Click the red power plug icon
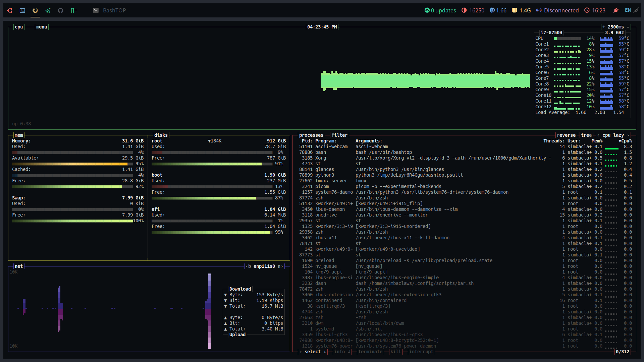Screen dimensions: 644x362 [x=616, y=10]
